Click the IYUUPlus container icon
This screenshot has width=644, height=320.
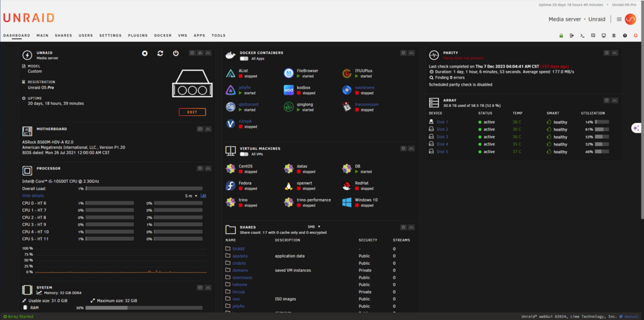[x=346, y=73]
